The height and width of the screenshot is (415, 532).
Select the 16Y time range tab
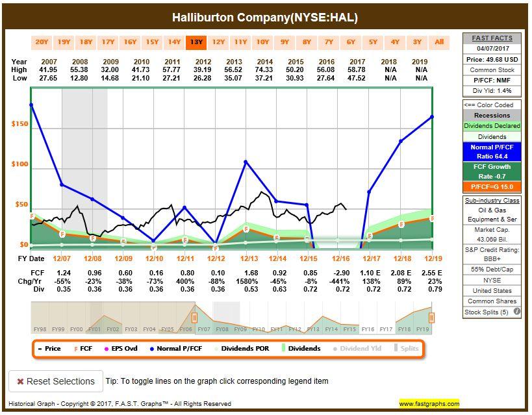(130, 42)
